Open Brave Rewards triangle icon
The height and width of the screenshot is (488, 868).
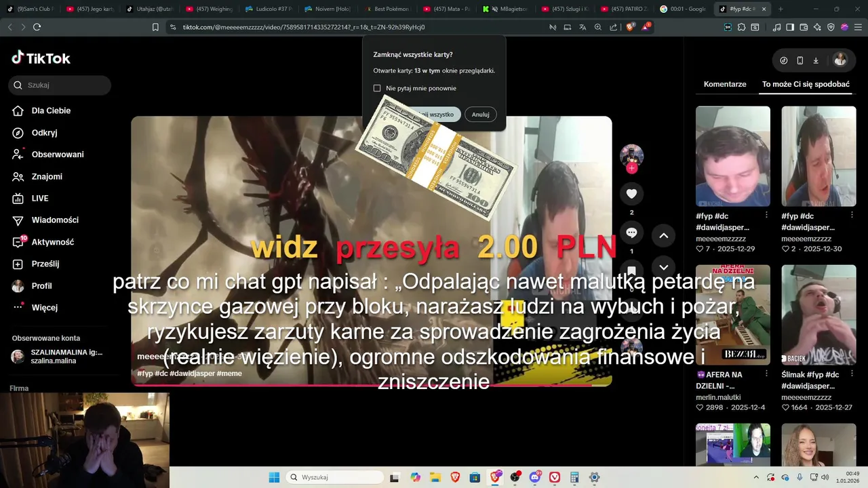(x=646, y=27)
